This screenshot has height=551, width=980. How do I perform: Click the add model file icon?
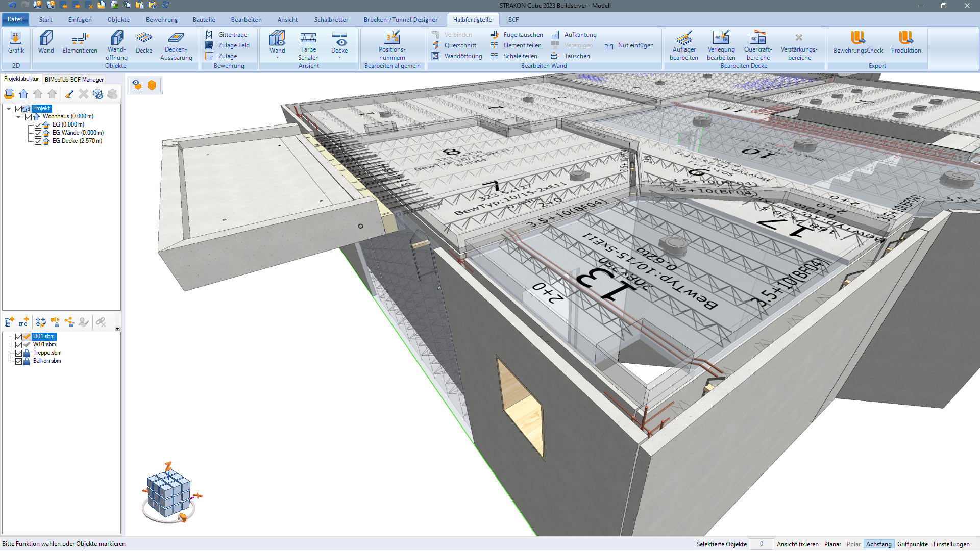[x=9, y=322]
